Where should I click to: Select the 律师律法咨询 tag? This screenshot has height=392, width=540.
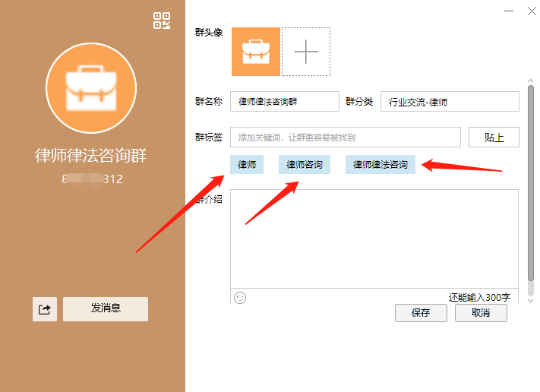tap(381, 165)
